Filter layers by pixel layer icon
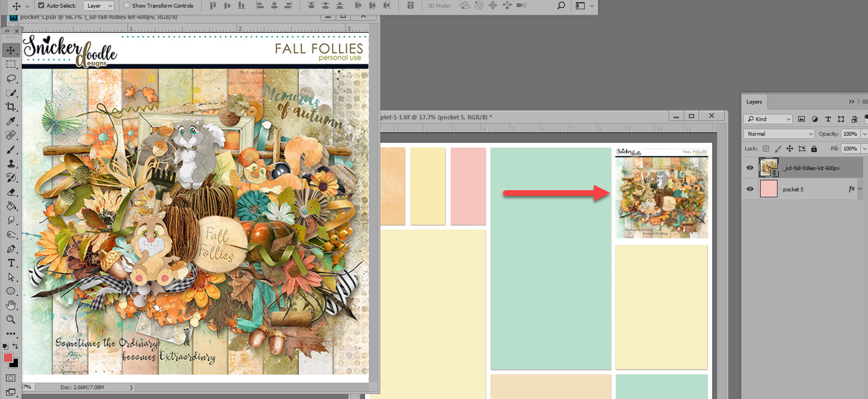The height and width of the screenshot is (399, 868). pyautogui.click(x=802, y=119)
